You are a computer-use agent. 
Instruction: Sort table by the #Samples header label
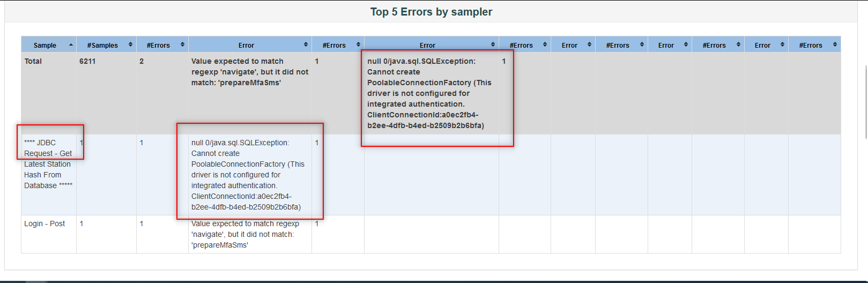102,46
